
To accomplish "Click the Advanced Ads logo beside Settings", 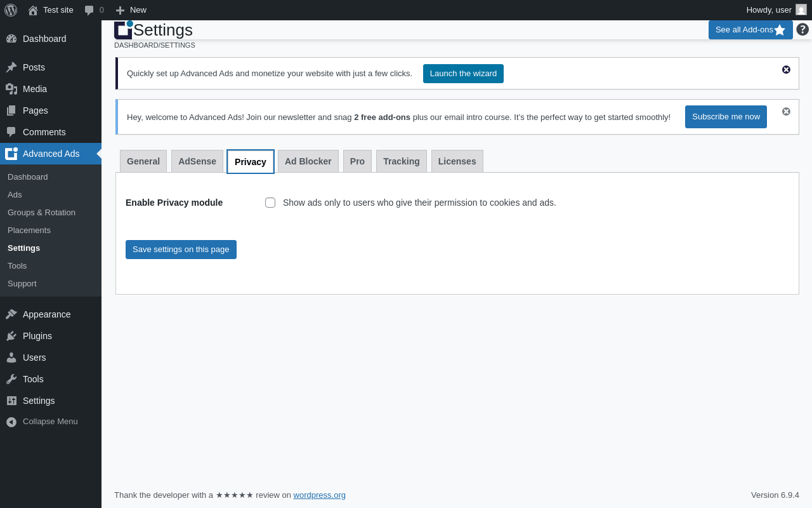I will [123, 29].
